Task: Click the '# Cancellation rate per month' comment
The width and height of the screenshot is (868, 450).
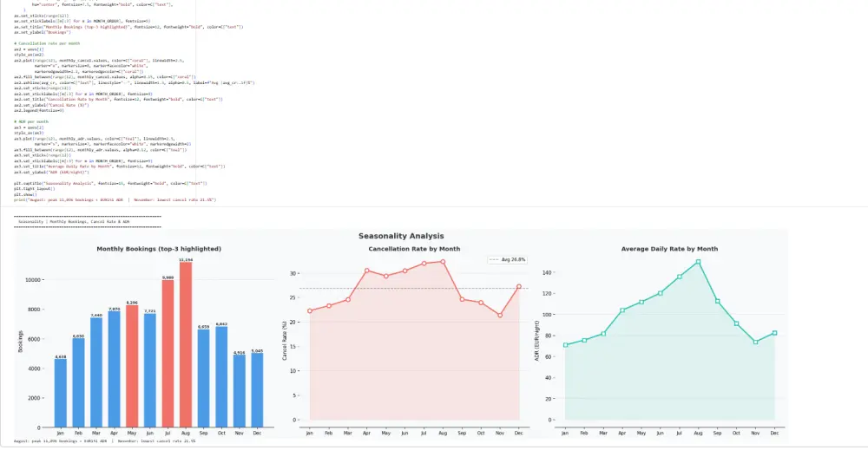Action: click(x=47, y=43)
